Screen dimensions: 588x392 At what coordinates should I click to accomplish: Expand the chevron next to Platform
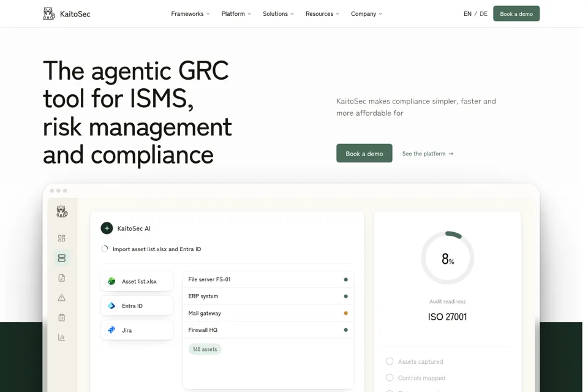click(249, 14)
